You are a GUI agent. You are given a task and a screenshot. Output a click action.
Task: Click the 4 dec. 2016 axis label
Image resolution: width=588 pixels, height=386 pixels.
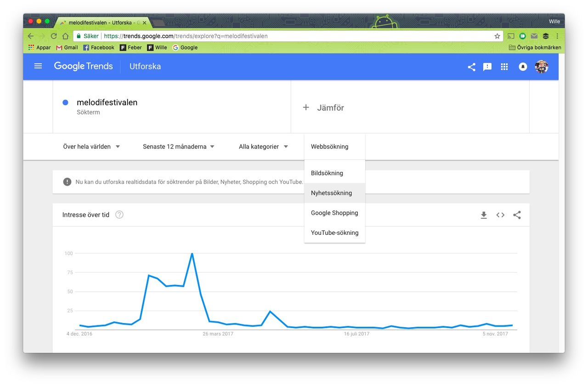click(x=79, y=334)
